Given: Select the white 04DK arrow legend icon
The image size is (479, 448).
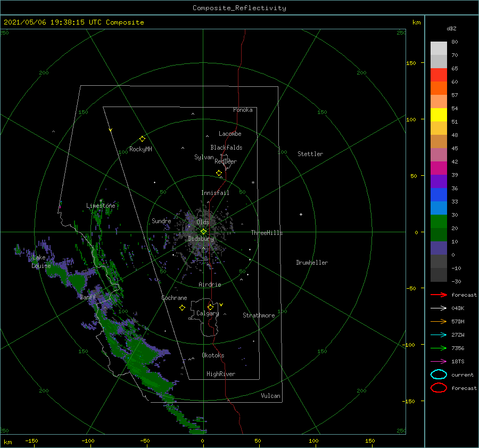Looking at the screenshot, I should coord(439,308).
